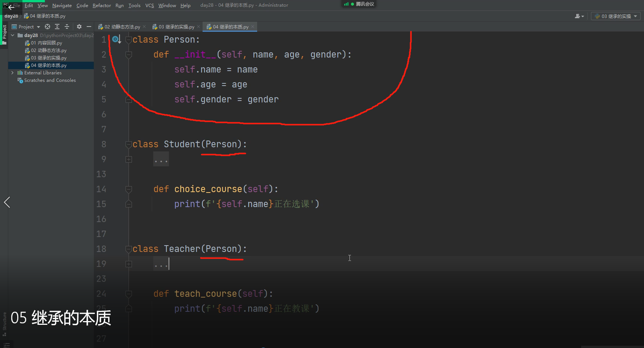Click the Tencent Meeting status indicator
Image resolution: width=644 pixels, height=348 pixels.
(x=359, y=4)
